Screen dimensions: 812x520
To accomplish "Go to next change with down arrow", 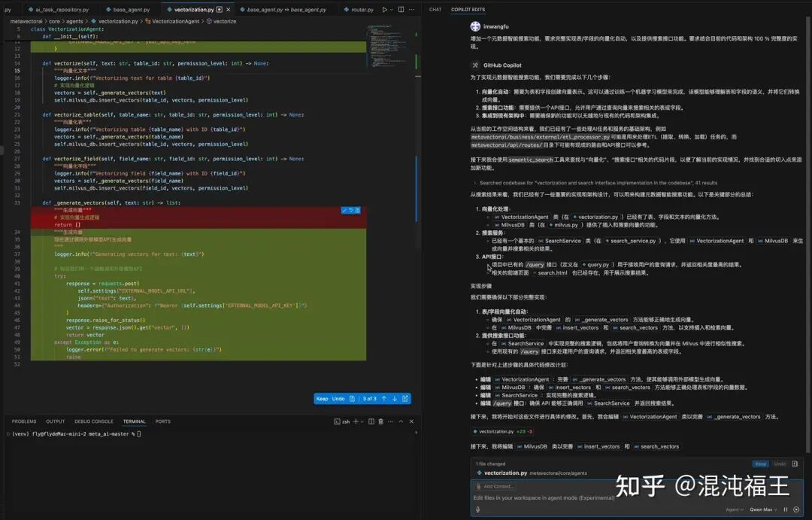I will click(395, 399).
